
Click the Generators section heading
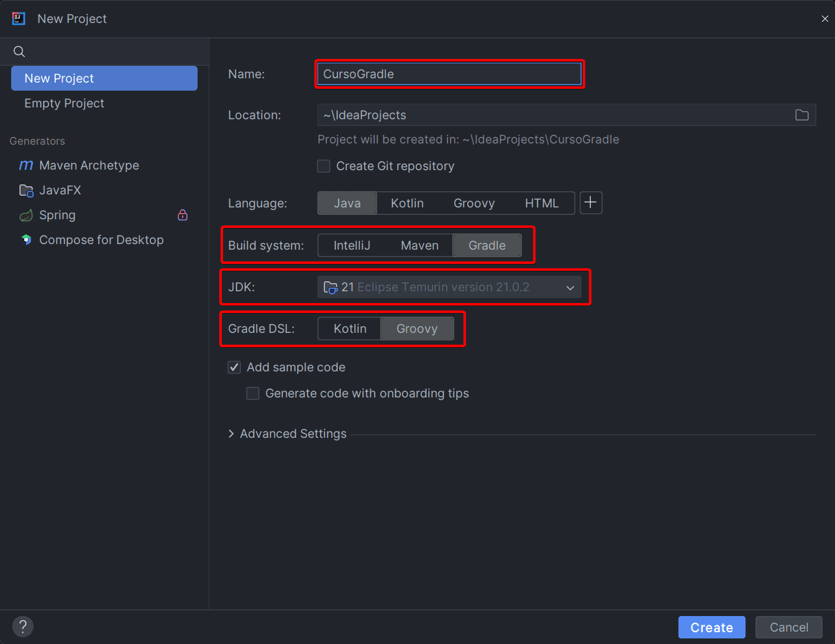[37, 141]
